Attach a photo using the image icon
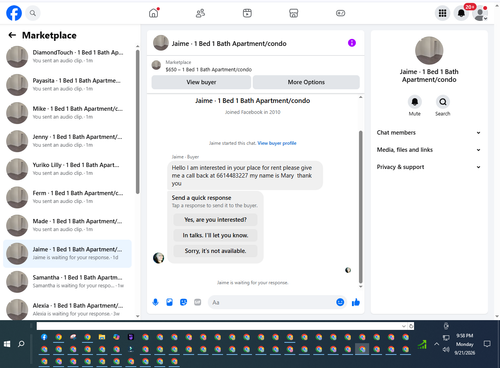Screen dimensions: 500x368 (x=169, y=302)
